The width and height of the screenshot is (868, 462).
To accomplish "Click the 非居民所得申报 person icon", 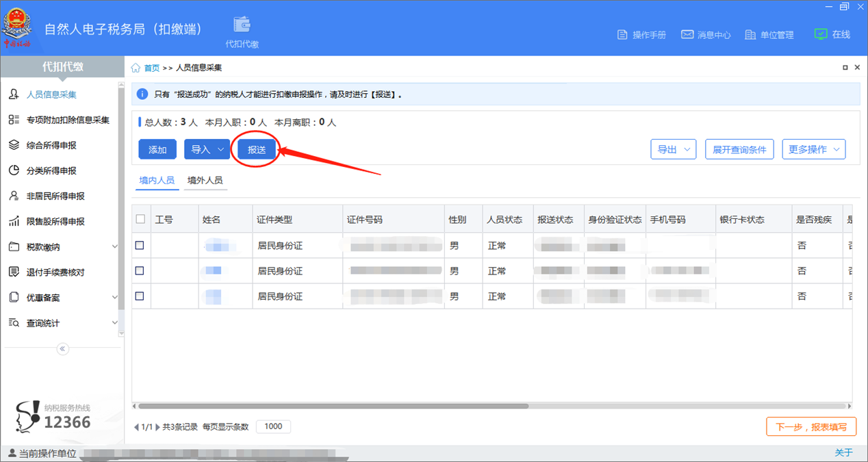I will 14,196.
